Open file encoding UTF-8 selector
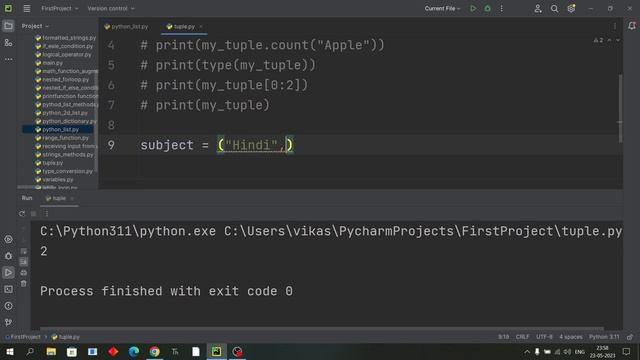640x360 pixels. (x=544, y=337)
